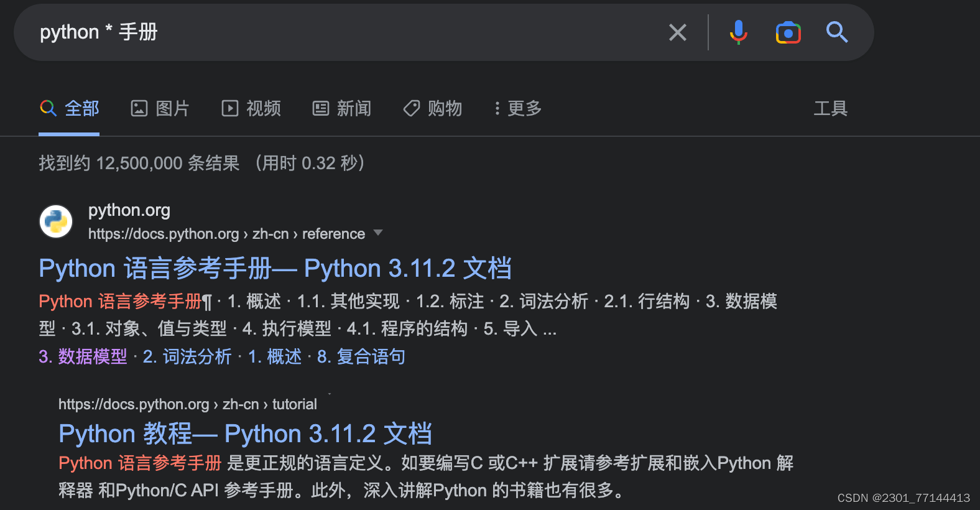Viewport: 980px width, 510px height.
Task: Select the 全部 tab
Action: [x=69, y=109]
